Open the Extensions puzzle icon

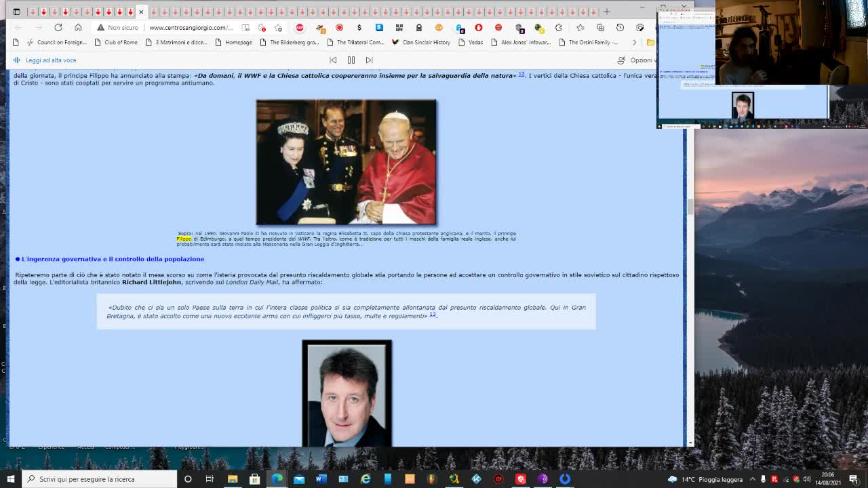[558, 27]
